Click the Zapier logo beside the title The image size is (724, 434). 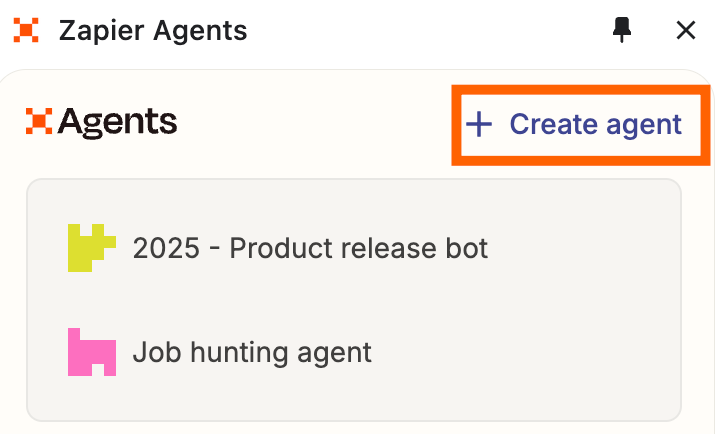point(26,30)
